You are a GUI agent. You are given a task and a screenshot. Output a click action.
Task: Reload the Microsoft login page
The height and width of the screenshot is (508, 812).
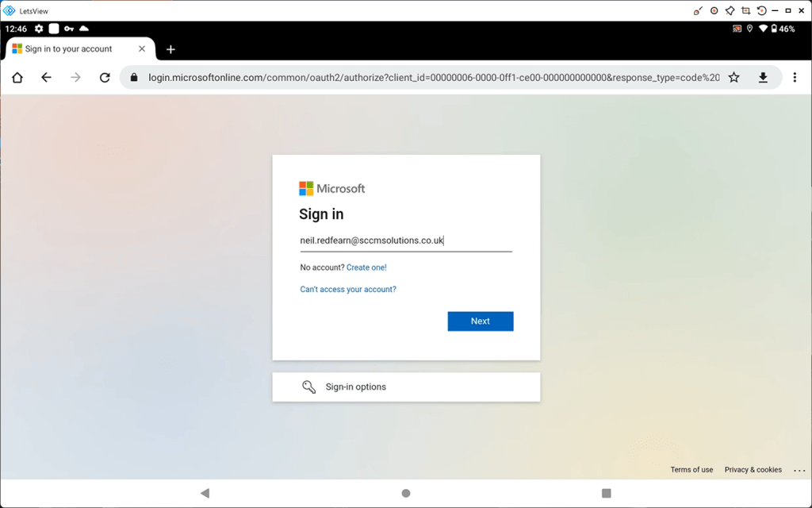tap(105, 78)
